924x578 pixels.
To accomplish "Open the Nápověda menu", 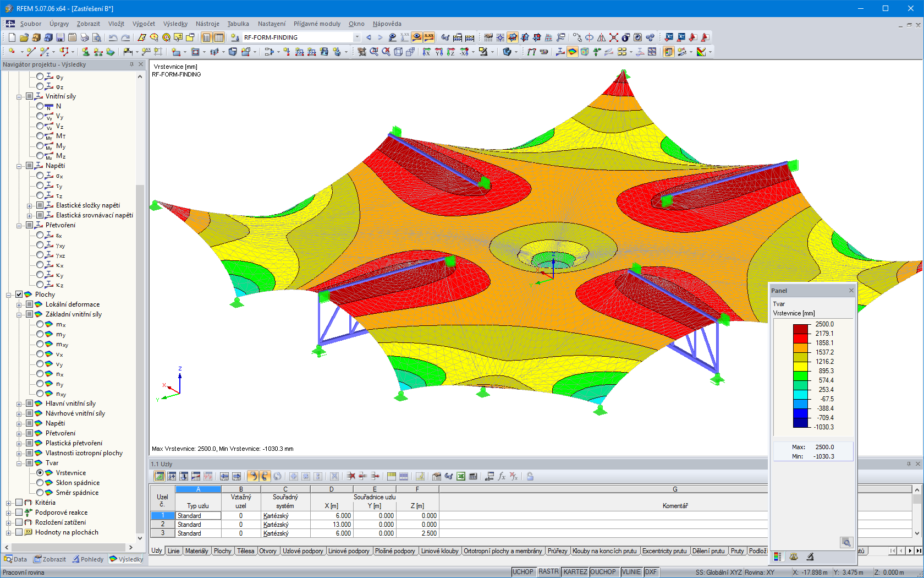I will pyautogui.click(x=387, y=24).
